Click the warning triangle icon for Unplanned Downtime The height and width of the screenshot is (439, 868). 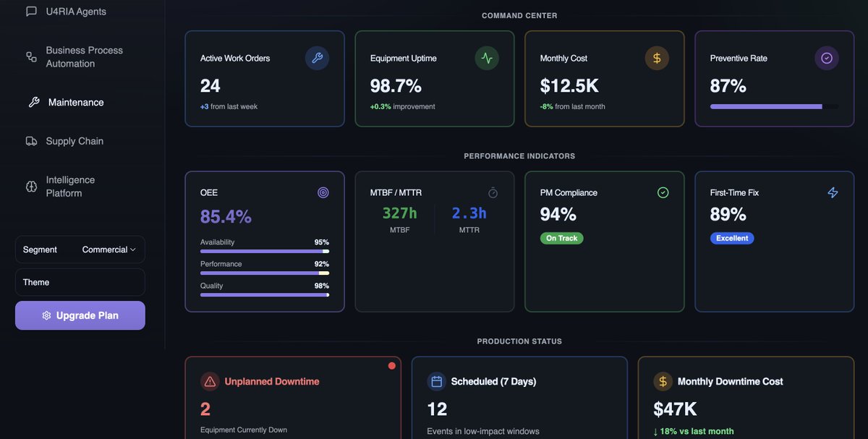210,381
